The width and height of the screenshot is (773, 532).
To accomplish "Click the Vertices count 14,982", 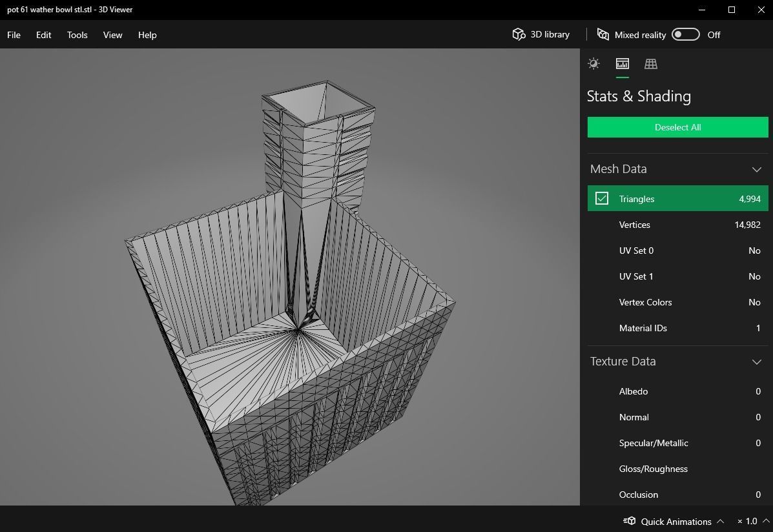I will click(747, 224).
